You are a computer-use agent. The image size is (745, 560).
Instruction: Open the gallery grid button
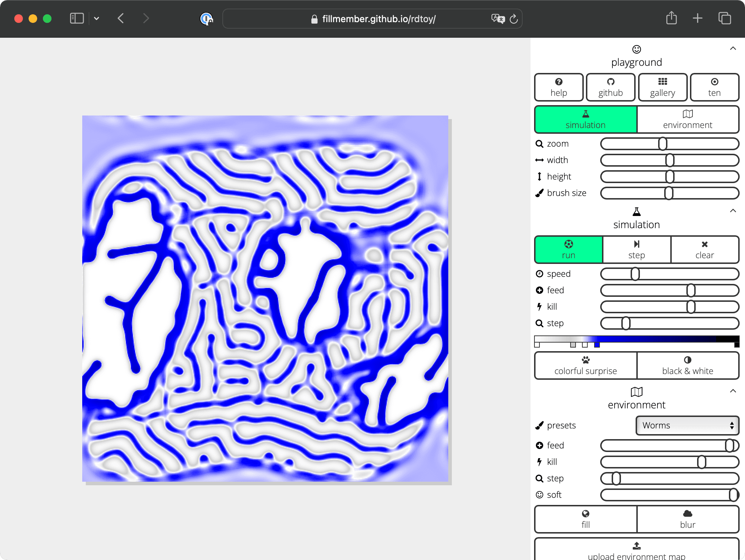click(x=662, y=87)
